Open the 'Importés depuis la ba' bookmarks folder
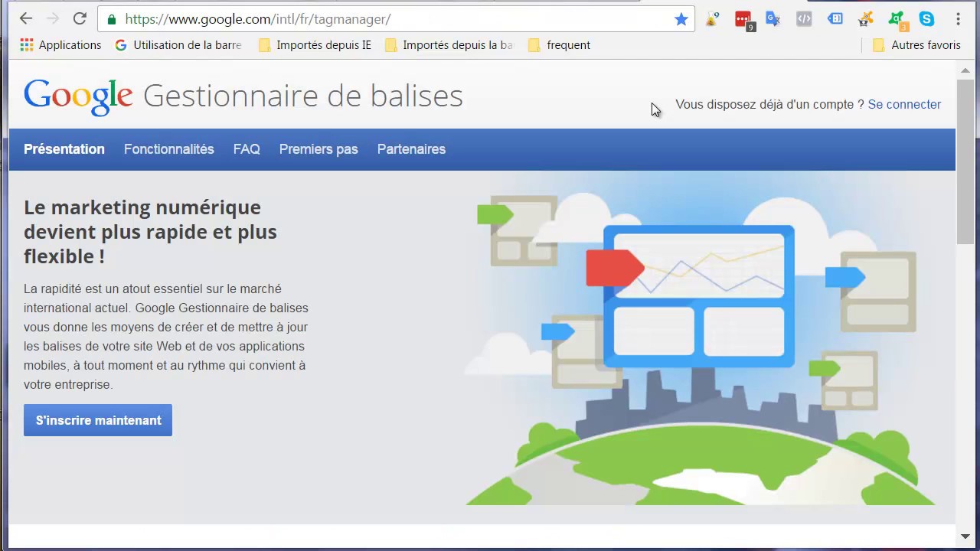The height and width of the screenshot is (551, 980). [x=449, y=45]
